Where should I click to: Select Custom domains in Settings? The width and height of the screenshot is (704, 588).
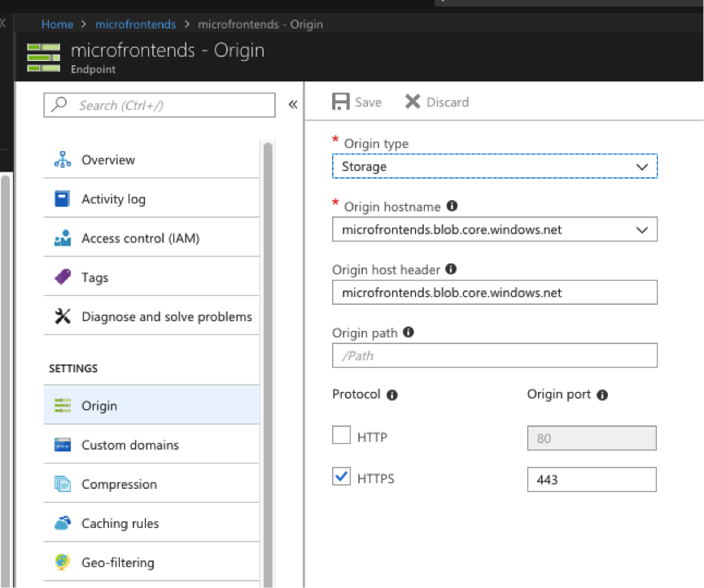coord(151,445)
